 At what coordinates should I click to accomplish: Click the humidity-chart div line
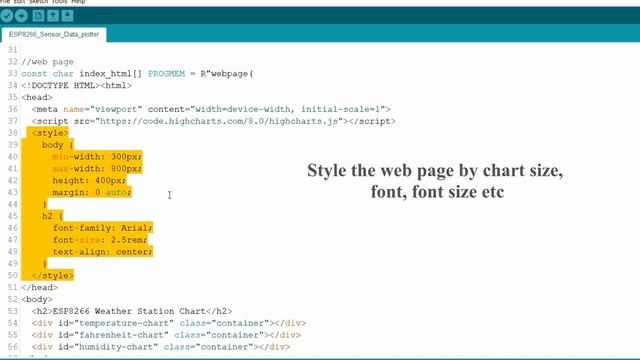coord(161,347)
